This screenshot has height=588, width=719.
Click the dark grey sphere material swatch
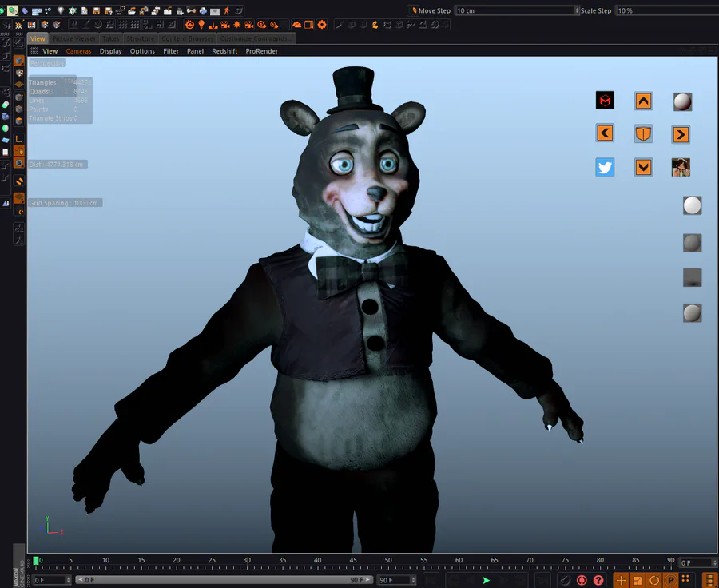[x=692, y=243]
